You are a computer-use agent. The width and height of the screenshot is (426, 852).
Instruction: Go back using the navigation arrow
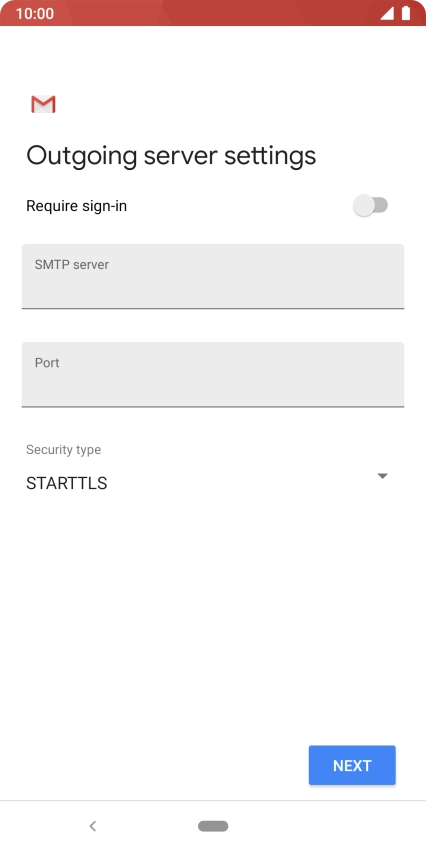pyautogui.click(x=92, y=826)
